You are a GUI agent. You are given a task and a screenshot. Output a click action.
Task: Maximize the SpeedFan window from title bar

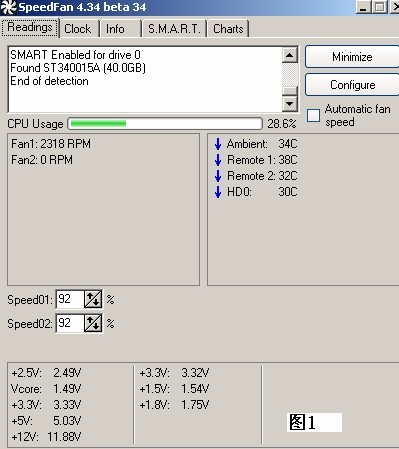click(x=380, y=7)
